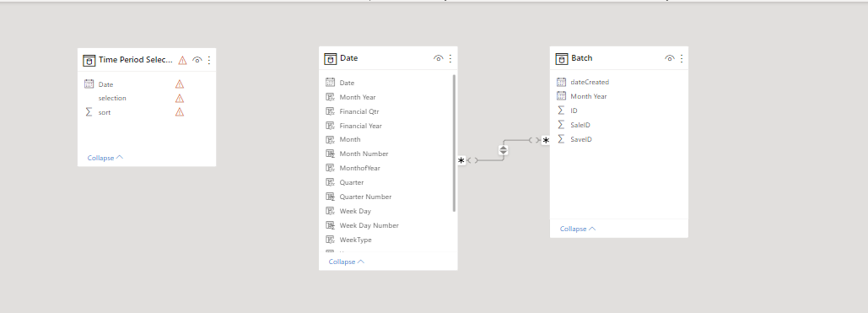The width and height of the screenshot is (868, 313).
Task: Select the SaleID field
Action: (x=580, y=125)
